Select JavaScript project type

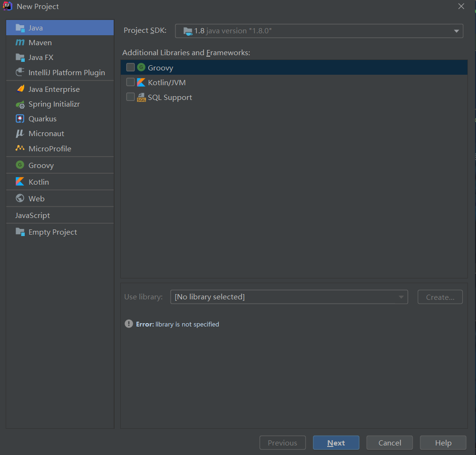point(60,215)
